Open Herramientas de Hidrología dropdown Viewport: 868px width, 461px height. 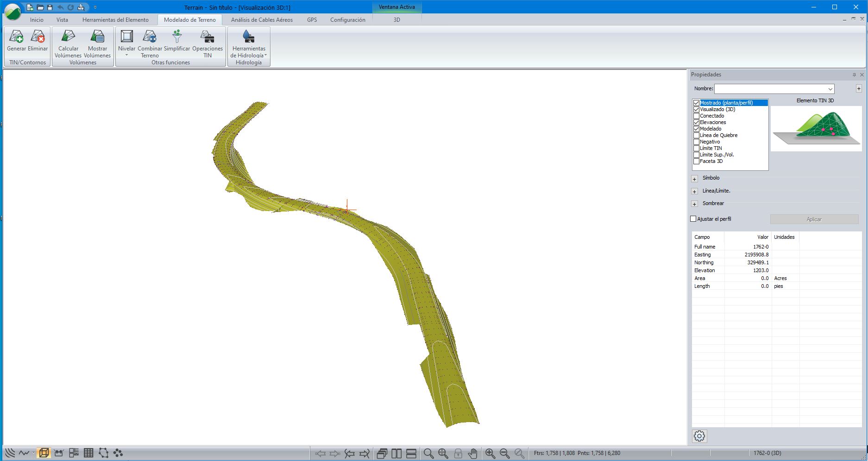point(249,44)
